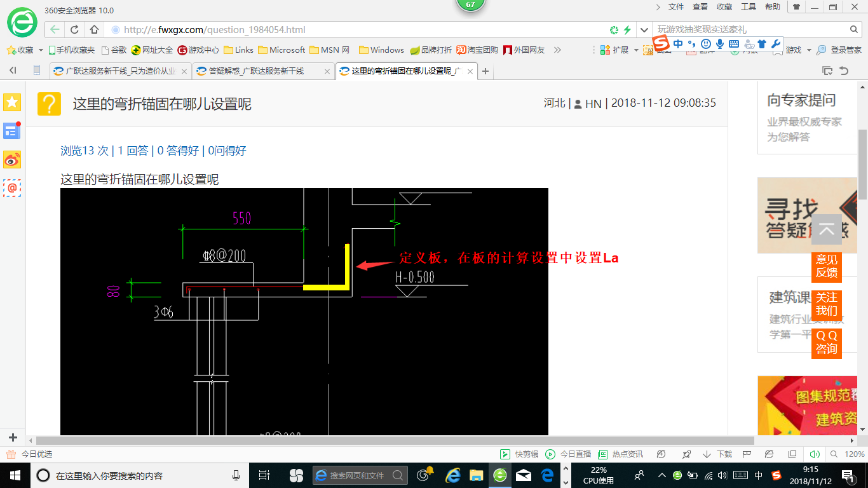Click the QQ咨询 consult button
Viewport: 868px width, 488px height.
pyautogui.click(x=827, y=342)
